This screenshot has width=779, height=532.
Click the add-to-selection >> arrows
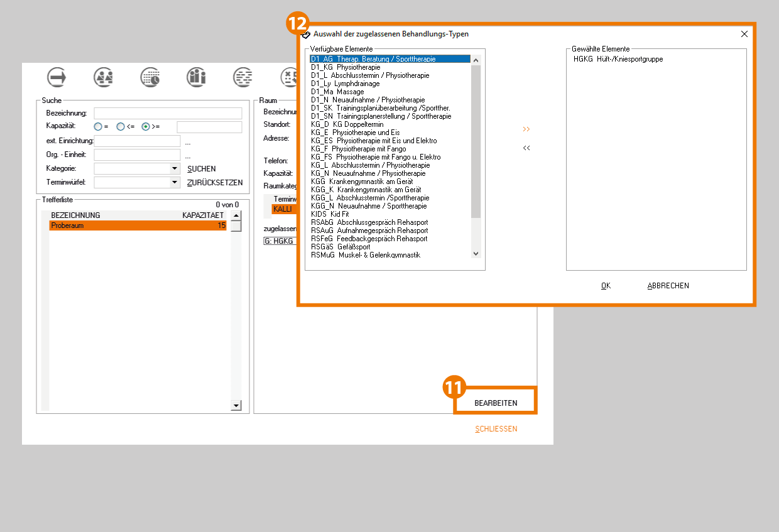(x=526, y=129)
